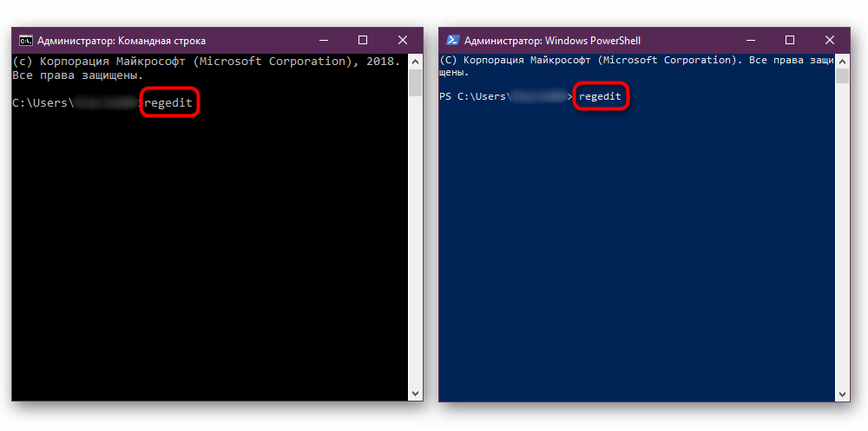Maximize the Command Prompt window
This screenshot has height=431, width=868.
tap(363, 41)
